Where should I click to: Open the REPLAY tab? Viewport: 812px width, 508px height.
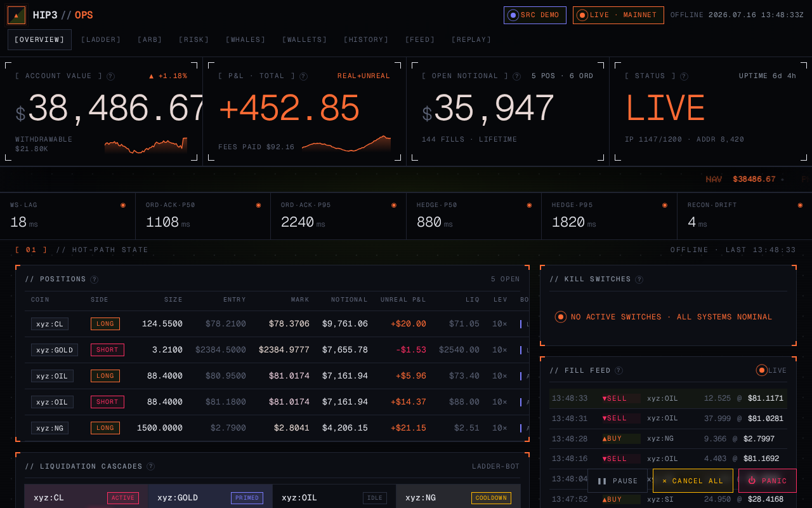[472, 39]
